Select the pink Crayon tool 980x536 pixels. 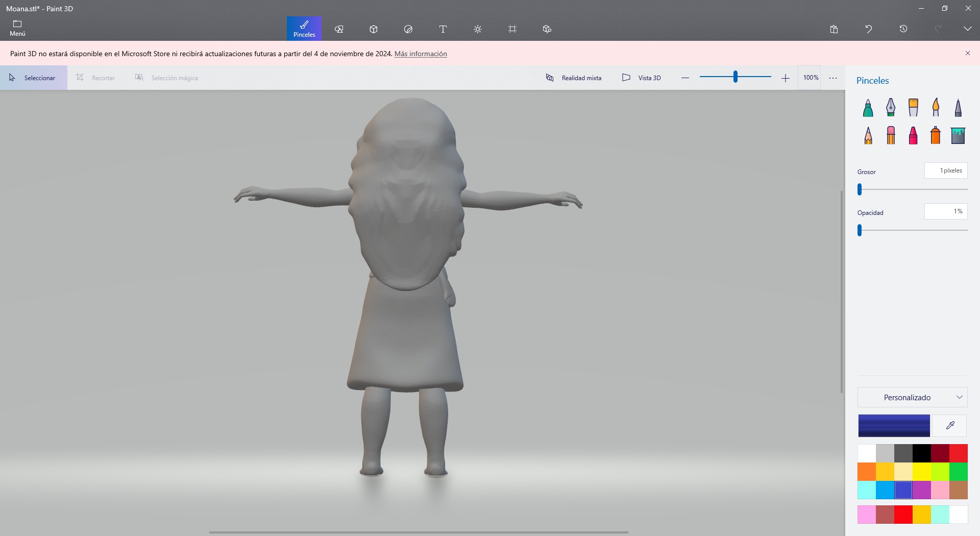coord(913,135)
